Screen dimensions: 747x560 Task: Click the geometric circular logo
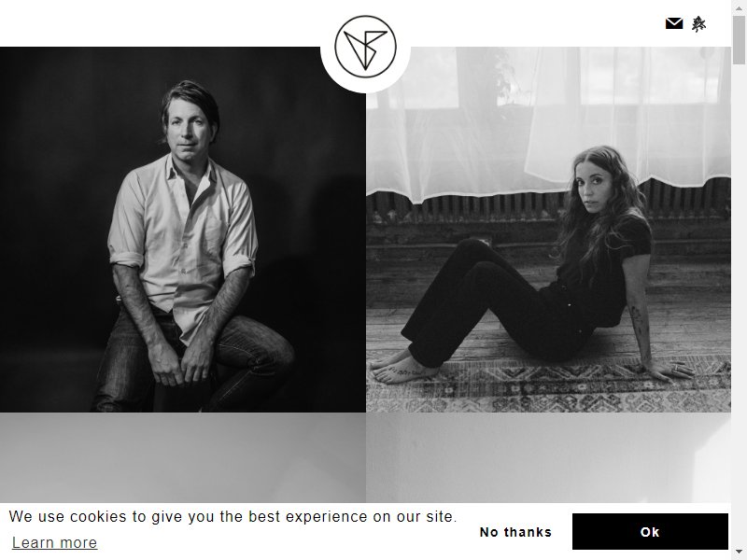[365, 47]
